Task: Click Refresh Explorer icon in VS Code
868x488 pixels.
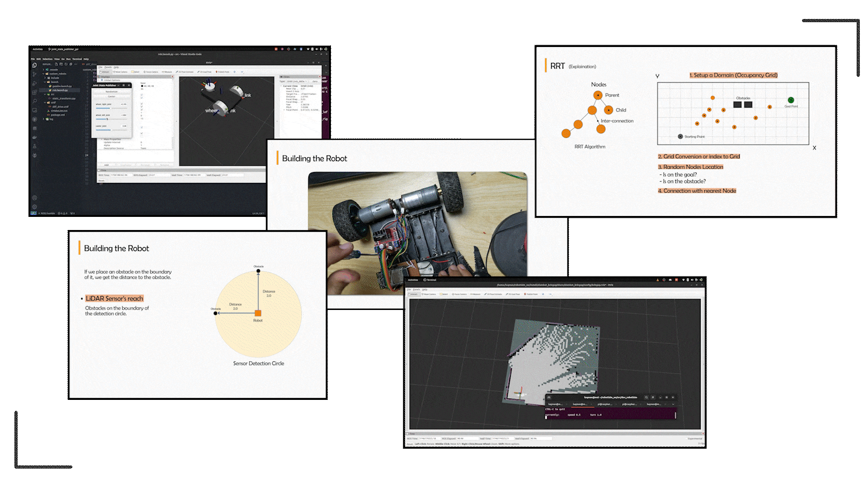Action: pyautogui.click(x=66, y=64)
